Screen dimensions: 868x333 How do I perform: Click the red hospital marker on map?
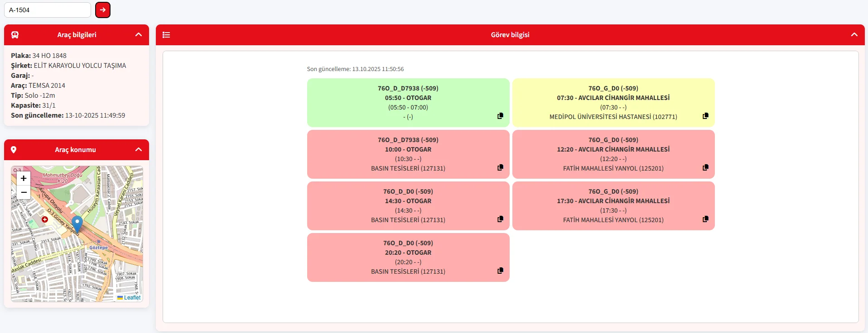(45, 219)
